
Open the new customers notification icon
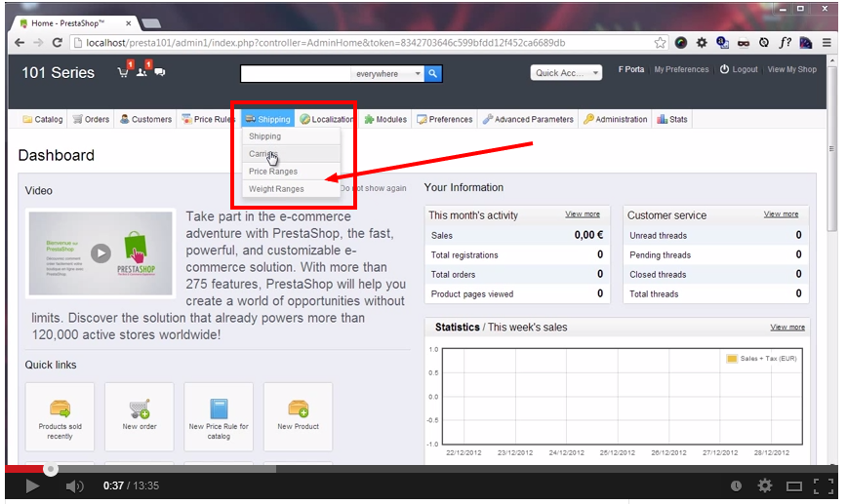[x=141, y=72]
